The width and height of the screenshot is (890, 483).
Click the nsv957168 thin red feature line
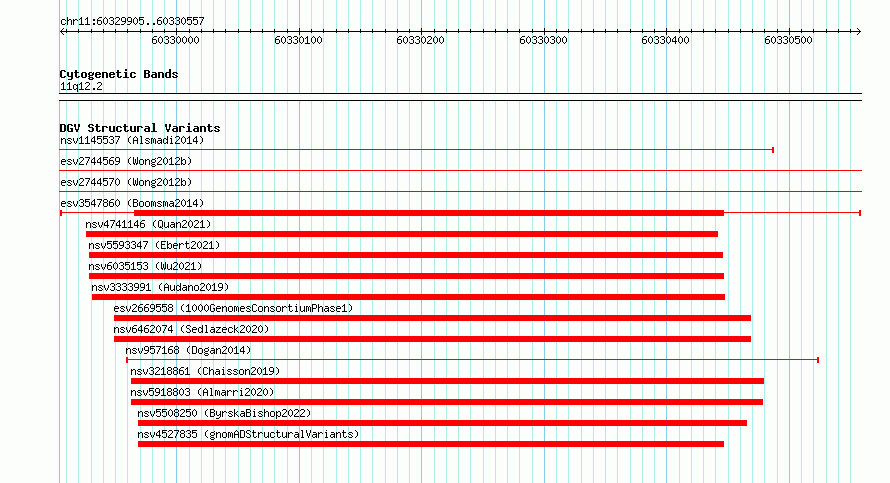(472, 360)
